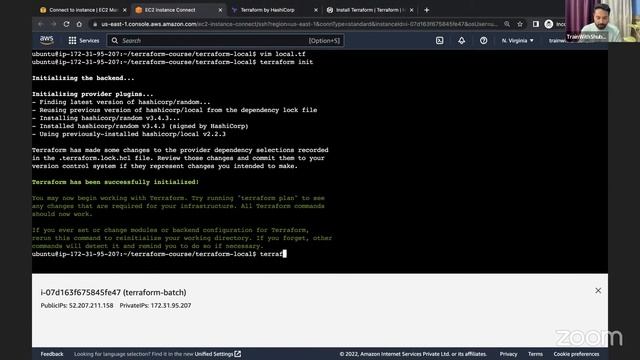Select the EC2 Instance Connect browser tab

pos(179,10)
